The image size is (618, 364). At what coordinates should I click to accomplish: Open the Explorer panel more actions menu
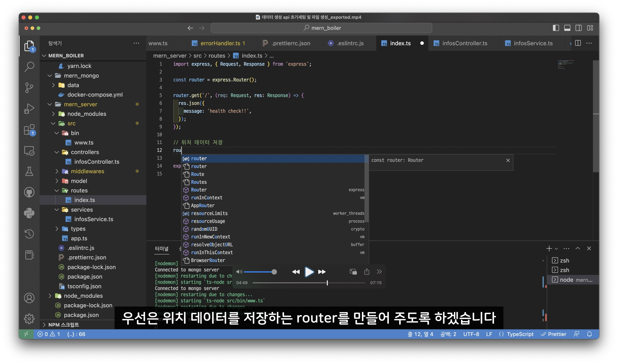pyautogui.click(x=136, y=43)
